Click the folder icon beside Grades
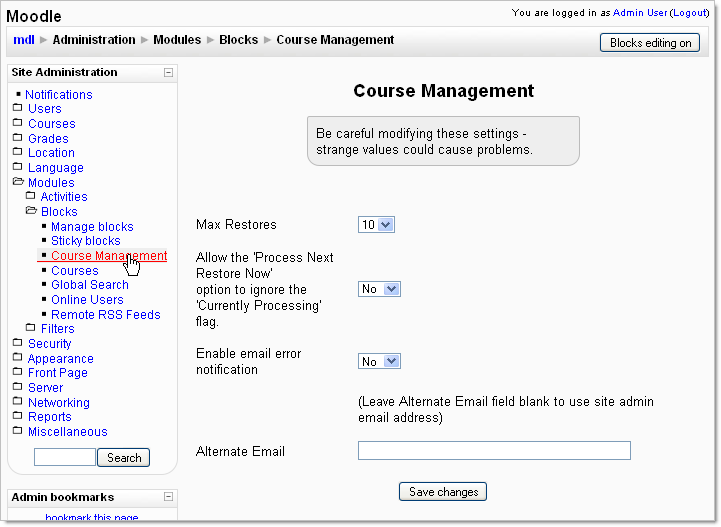This screenshot has height=527, width=721. click(x=17, y=137)
